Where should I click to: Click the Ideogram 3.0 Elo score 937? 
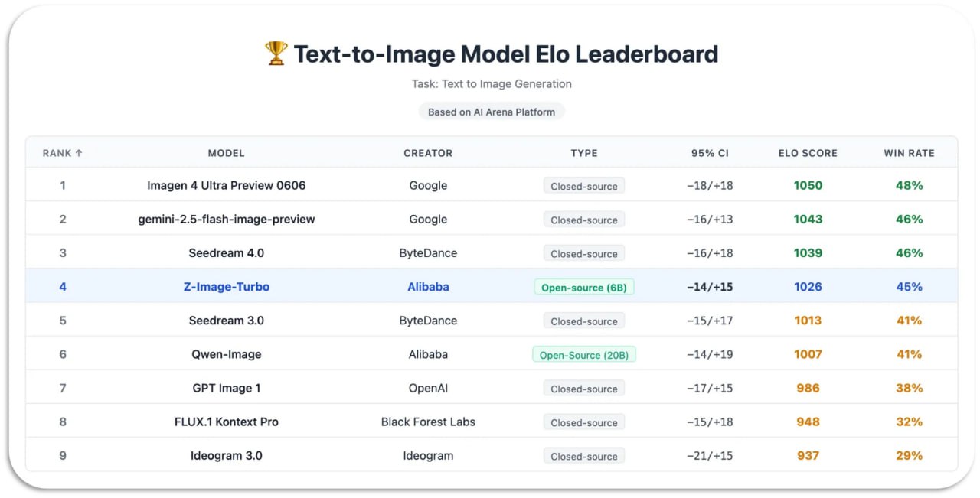tap(808, 456)
